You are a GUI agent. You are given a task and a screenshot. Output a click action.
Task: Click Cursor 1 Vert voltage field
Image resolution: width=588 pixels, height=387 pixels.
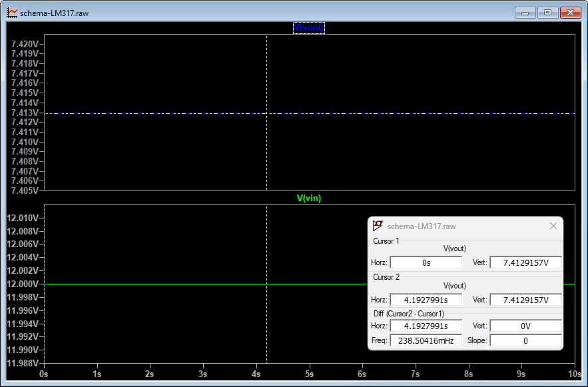[526, 262]
